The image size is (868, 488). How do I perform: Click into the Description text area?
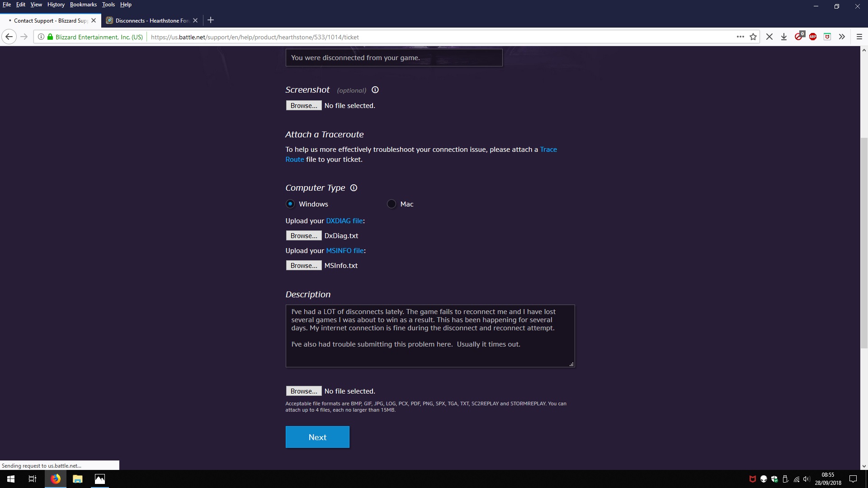point(430,336)
